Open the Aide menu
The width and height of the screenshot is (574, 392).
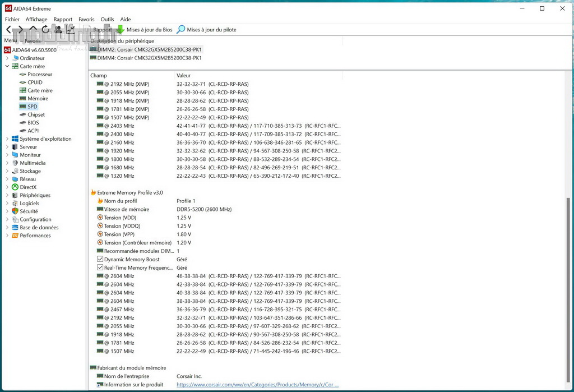pos(126,19)
